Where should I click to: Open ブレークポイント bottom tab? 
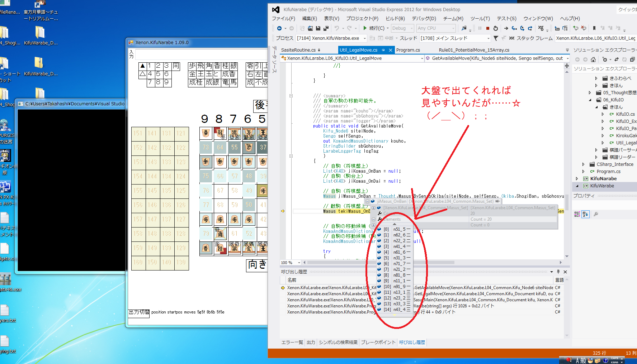378,343
